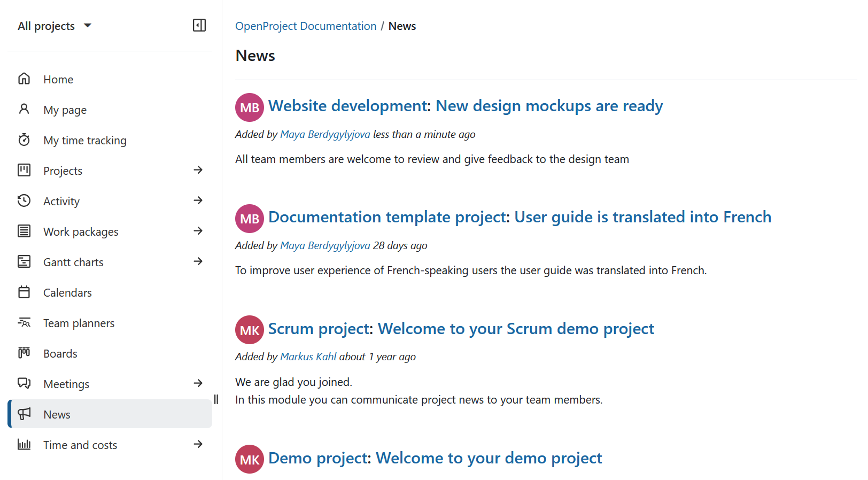This screenshot has width=868, height=480.
Task: Click MK avatar beside Scrum project news
Action: click(250, 330)
